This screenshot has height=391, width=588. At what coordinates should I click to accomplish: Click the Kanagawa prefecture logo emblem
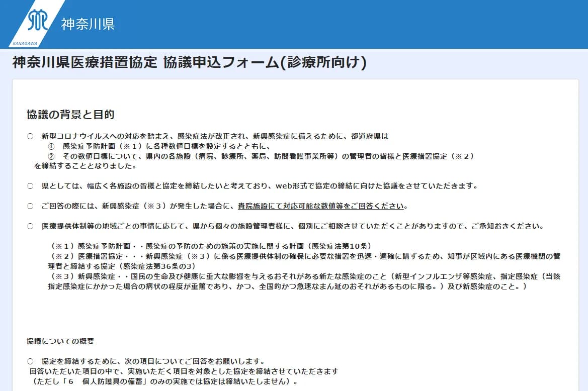[x=38, y=20]
